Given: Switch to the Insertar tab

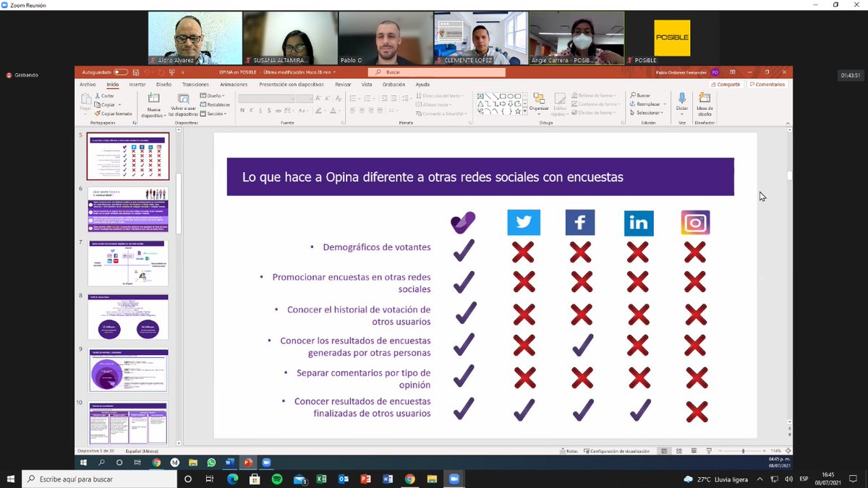Looking at the screenshot, I should point(137,84).
